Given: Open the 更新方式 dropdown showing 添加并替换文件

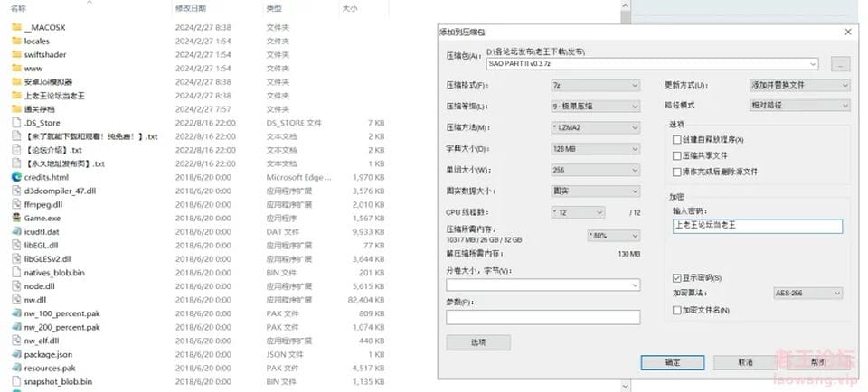Looking at the screenshot, I should 799,85.
